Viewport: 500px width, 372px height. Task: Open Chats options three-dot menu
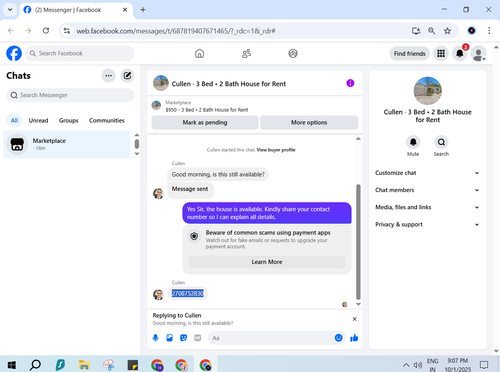108,76
